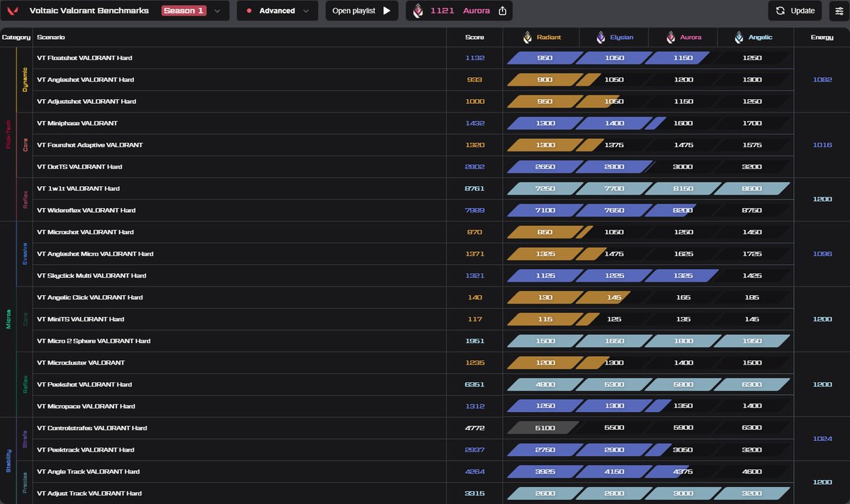Click the Angelic rank icon in header
850x504 pixels.
(739, 38)
